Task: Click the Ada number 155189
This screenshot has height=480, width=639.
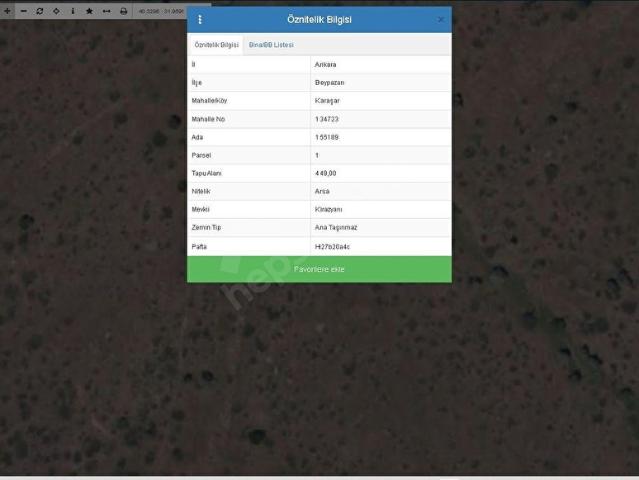Action: [326, 137]
